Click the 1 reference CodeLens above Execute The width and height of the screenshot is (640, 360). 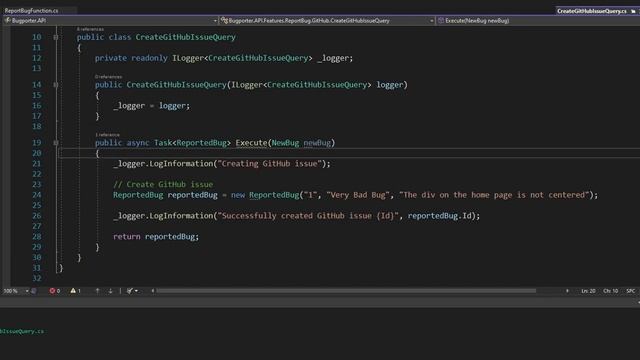(107, 135)
